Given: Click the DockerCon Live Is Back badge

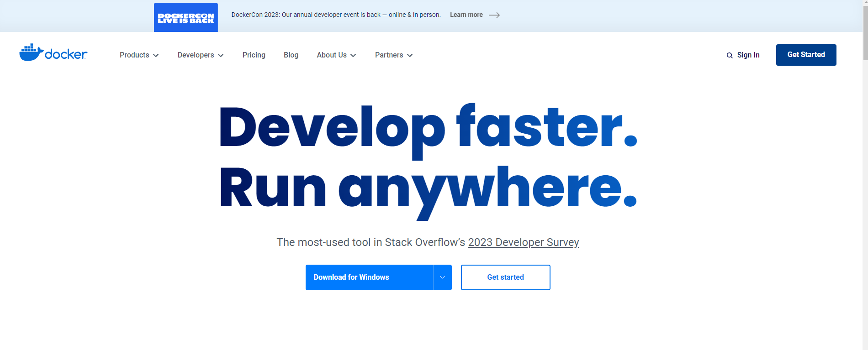Looking at the screenshot, I should click(x=186, y=17).
